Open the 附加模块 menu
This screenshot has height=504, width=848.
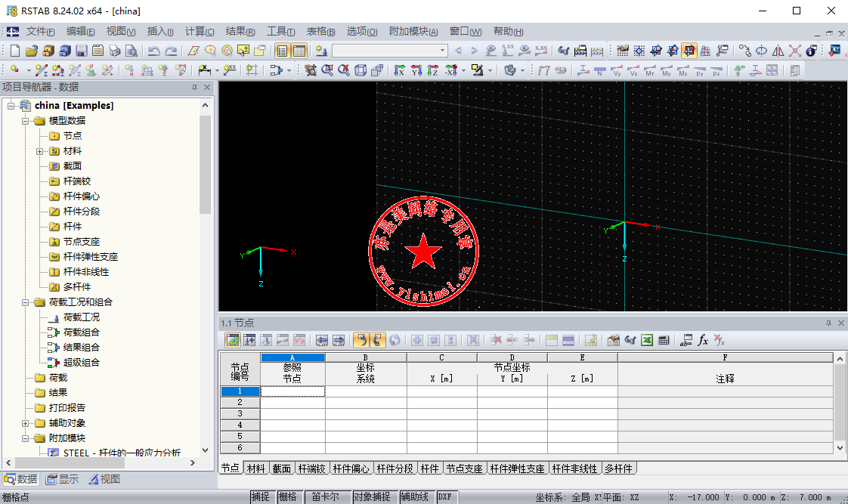pyautogui.click(x=413, y=32)
